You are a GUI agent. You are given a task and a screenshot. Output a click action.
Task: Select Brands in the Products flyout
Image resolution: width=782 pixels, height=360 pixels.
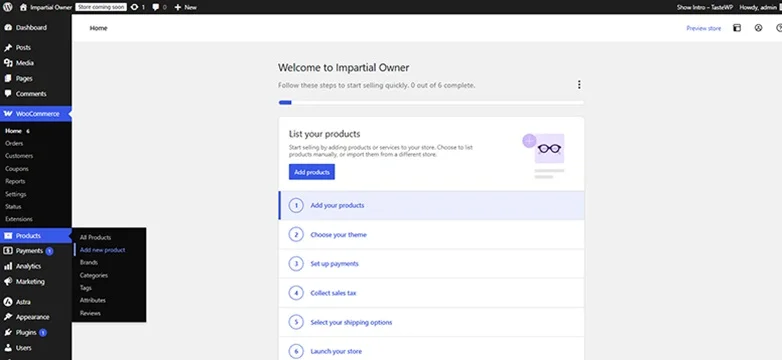click(89, 262)
